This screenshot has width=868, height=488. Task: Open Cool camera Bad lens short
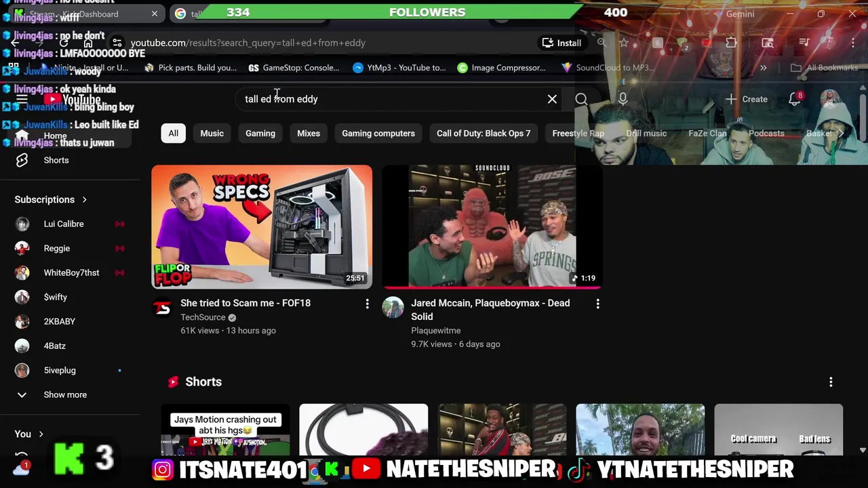[x=778, y=430]
